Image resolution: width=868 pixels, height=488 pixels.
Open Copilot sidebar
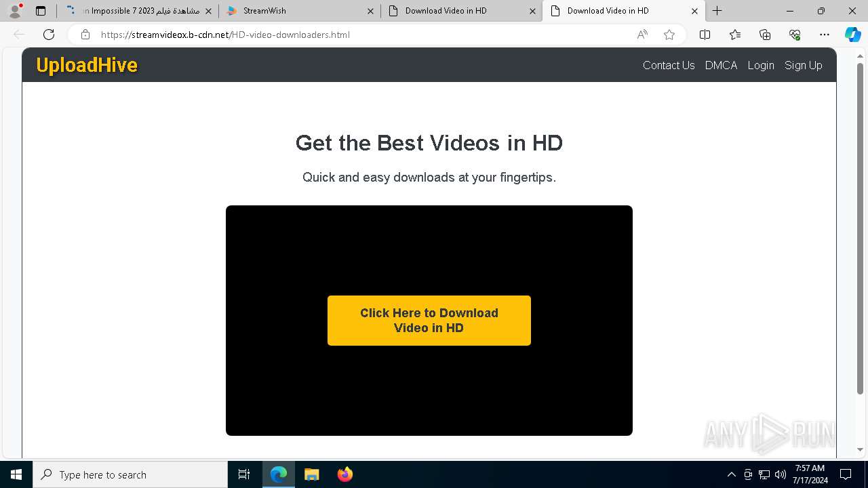(852, 35)
